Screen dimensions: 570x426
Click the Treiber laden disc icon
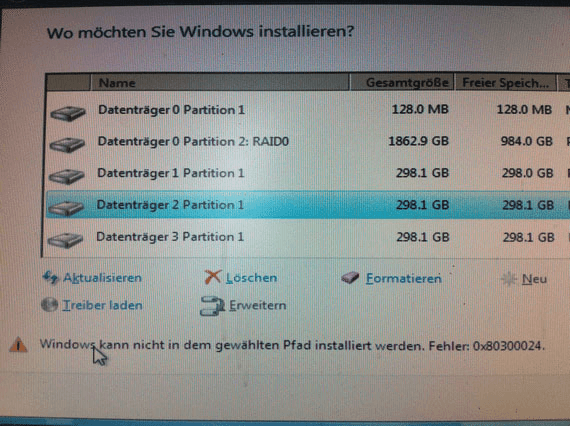coord(49,305)
